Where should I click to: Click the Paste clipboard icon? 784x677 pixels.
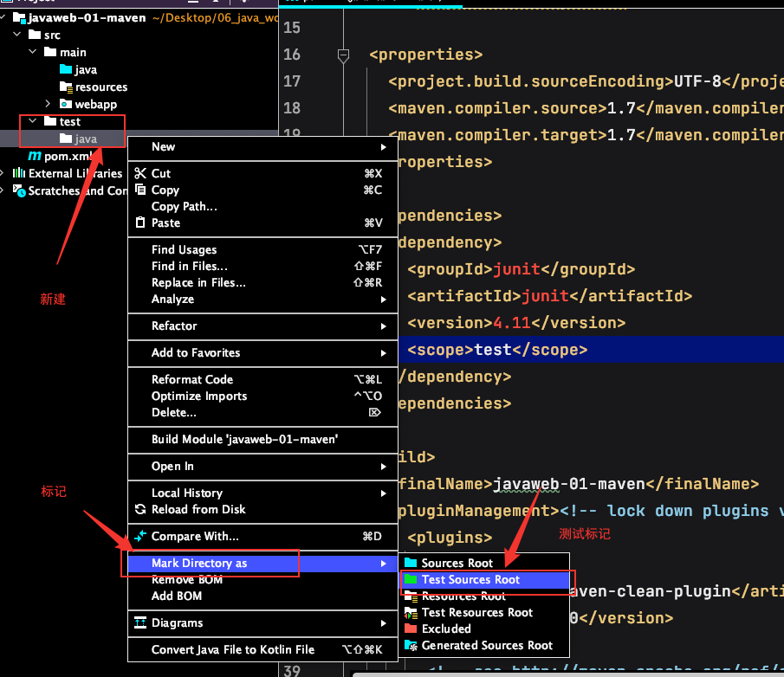coord(140,222)
